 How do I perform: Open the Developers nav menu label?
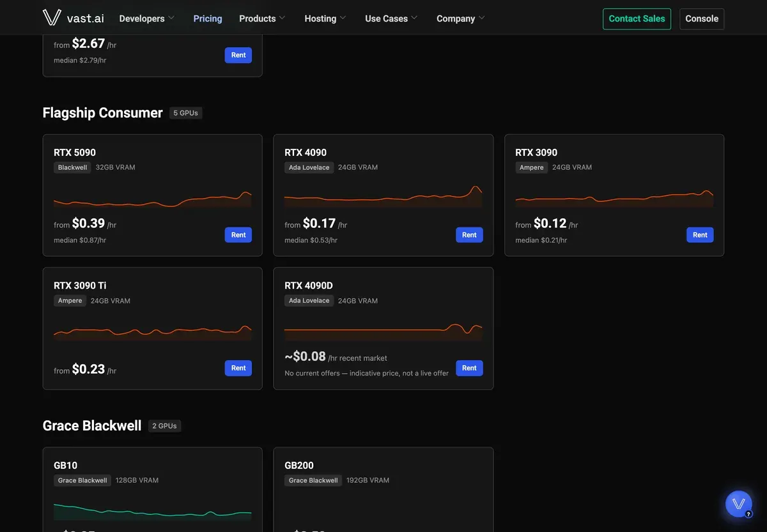click(142, 19)
